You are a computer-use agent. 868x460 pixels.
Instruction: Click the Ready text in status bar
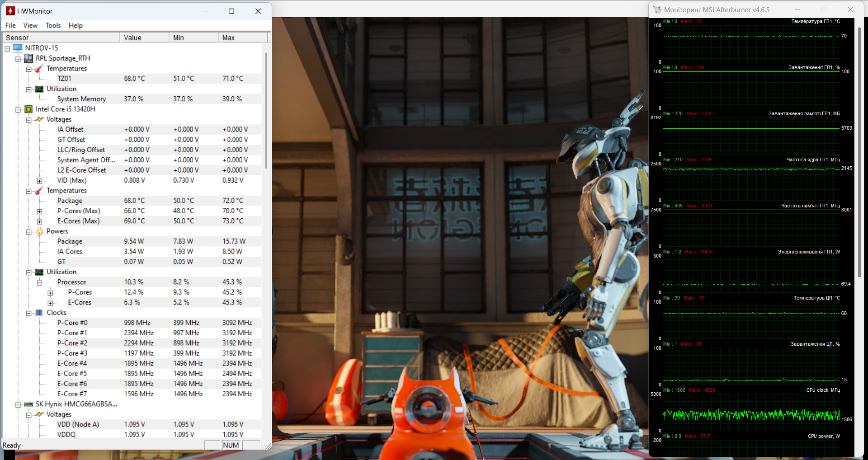point(12,445)
